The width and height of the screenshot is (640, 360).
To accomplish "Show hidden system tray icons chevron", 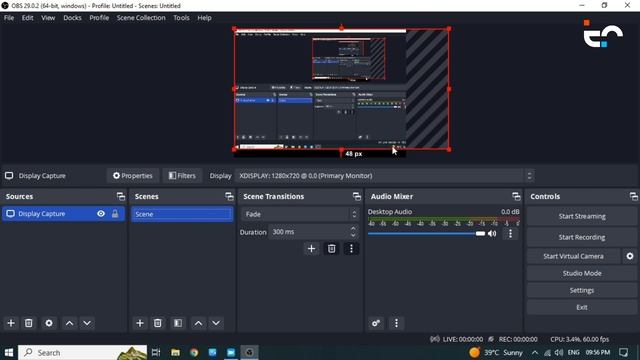I will click(535, 353).
